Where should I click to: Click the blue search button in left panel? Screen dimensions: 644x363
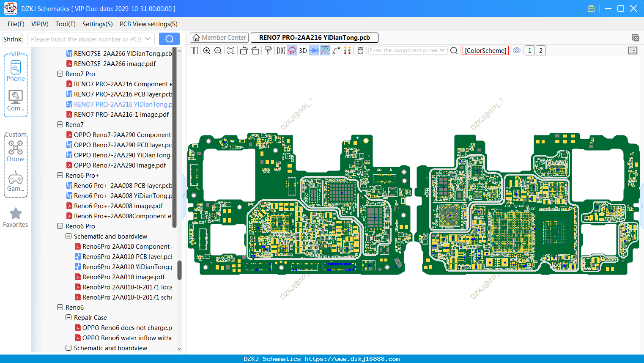click(169, 39)
